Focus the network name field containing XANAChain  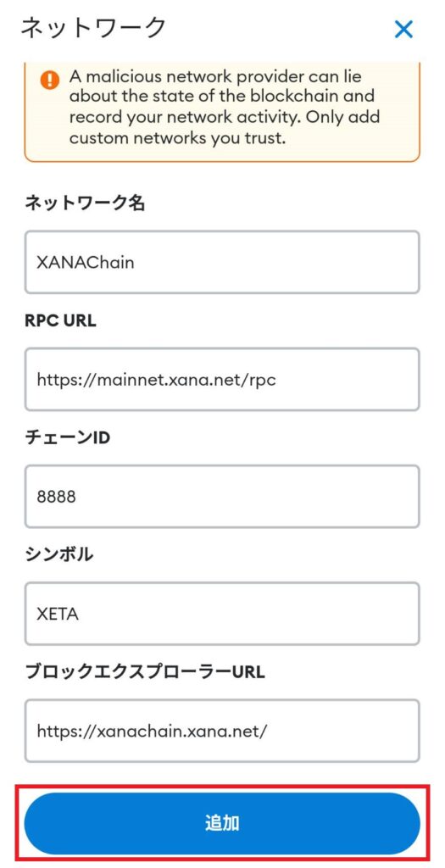coord(222,263)
